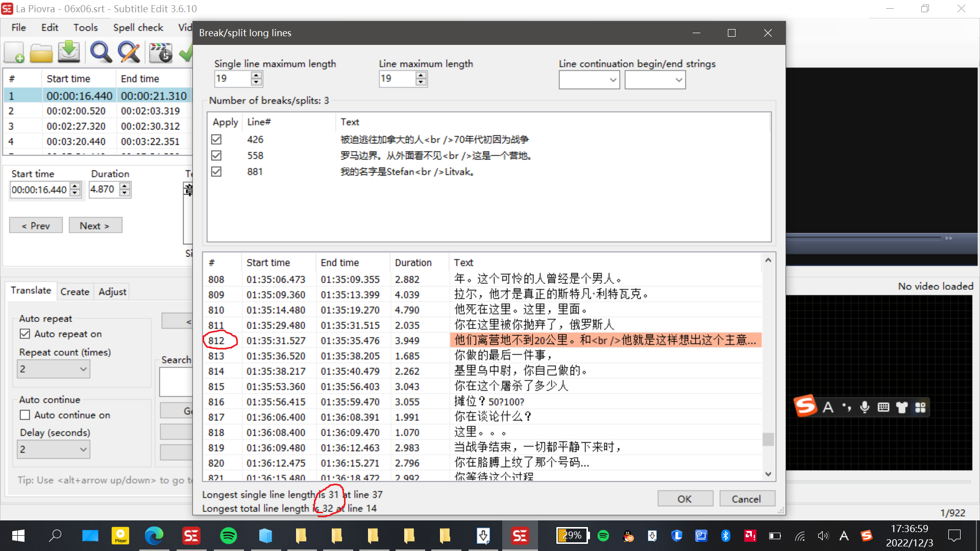Open Spotify from the taskbar
The image size is (980, 551).
pos(229,536)
